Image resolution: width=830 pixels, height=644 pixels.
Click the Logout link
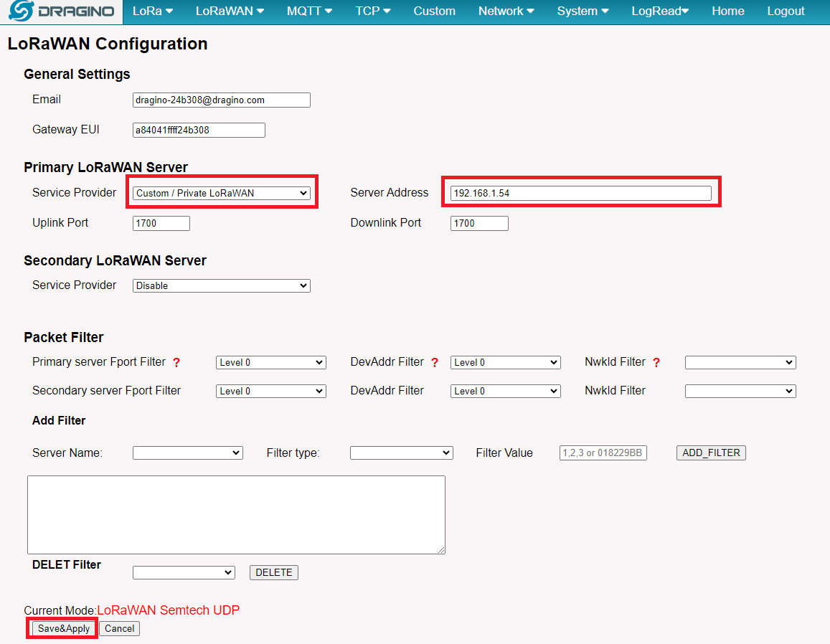tap(786, 11)
